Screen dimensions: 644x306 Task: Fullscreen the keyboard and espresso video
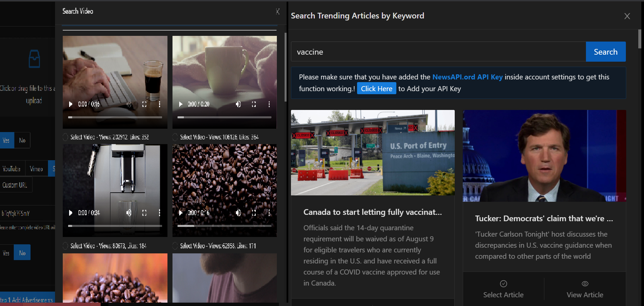coord(144,104)
